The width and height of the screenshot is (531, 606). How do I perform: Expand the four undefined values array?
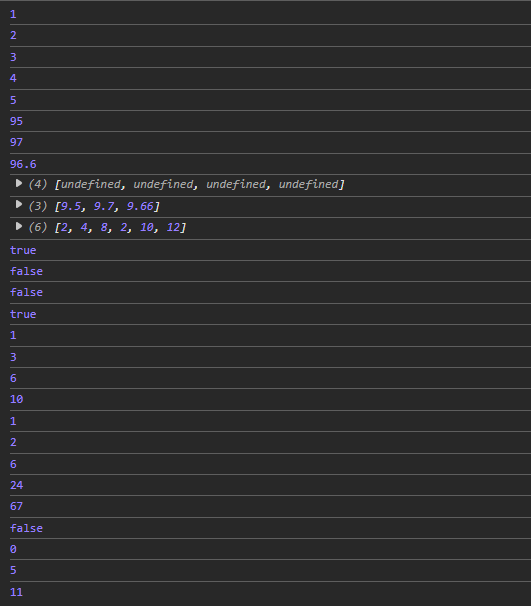point(18,184)
